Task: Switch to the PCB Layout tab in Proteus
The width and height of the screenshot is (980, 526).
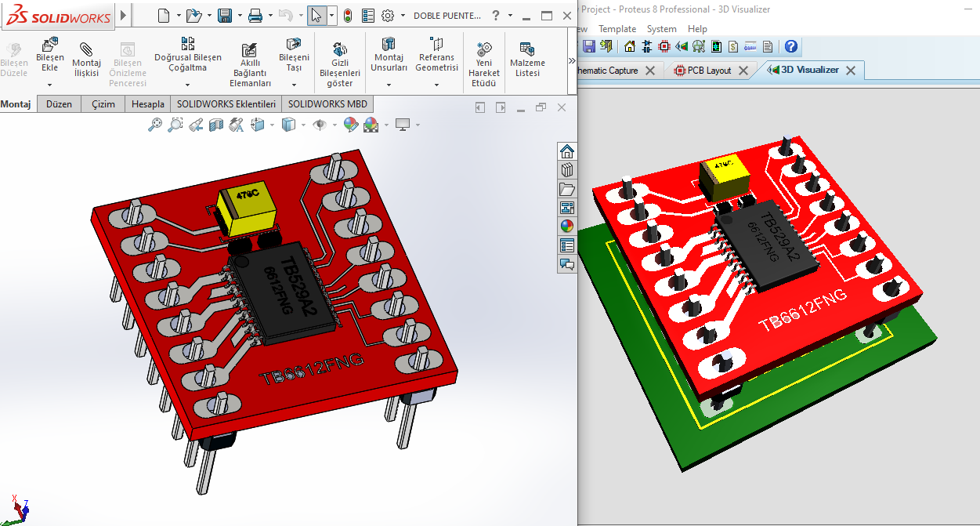Action: pos(709,71)
